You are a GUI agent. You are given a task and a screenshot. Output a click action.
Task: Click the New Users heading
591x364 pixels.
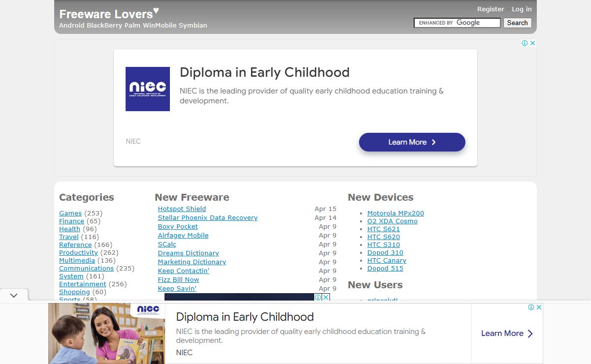[375, 285]
